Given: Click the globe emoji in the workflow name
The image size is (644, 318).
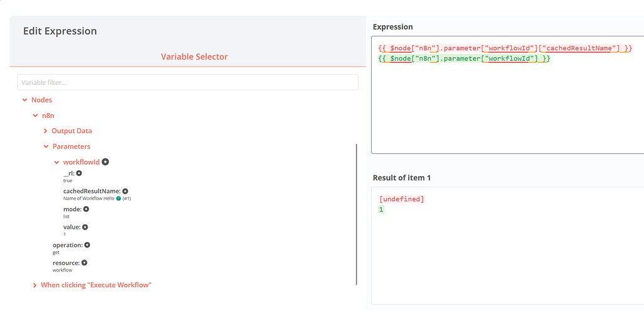Looking at the screenshot, I should [118, 199].
